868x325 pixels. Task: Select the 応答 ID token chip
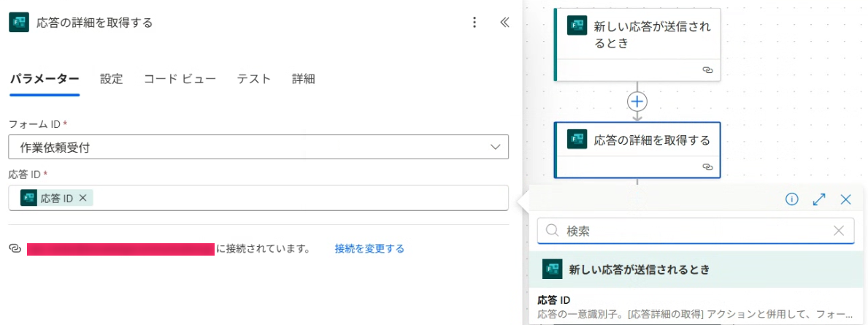pos(56,198)
